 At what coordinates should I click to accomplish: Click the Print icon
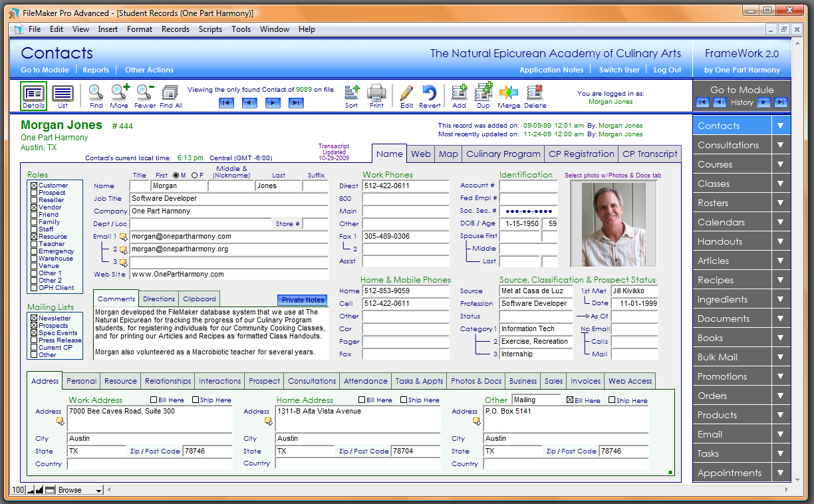[x=376, y=92]
